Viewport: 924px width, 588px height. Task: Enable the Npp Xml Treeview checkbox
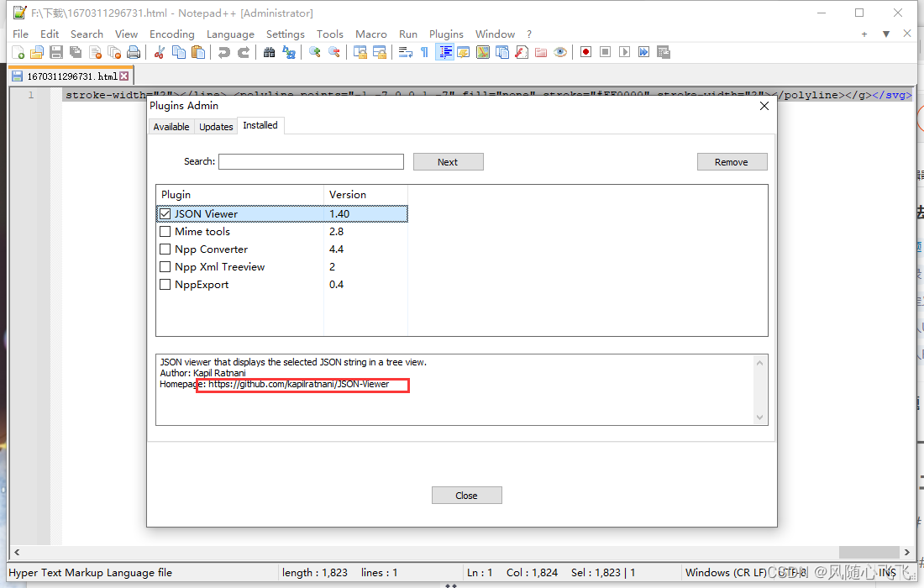tap(165, 267)
